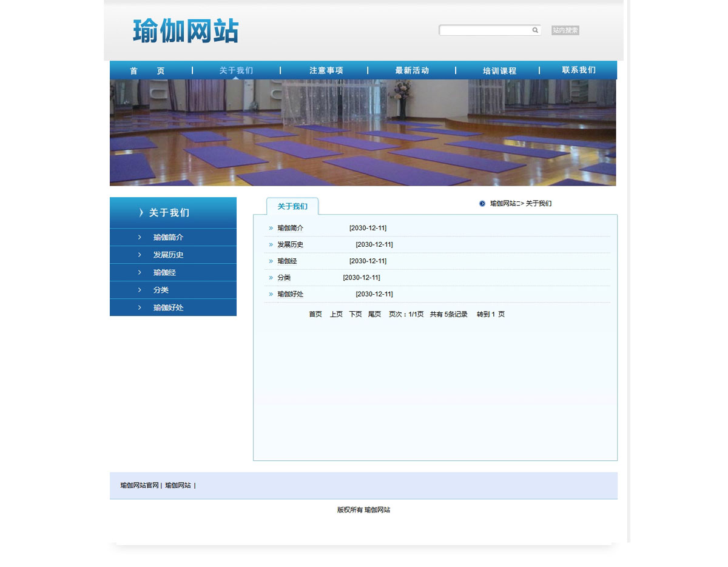Click the 站内搜索 search button
728x567 pixels.
pyautogui.click(x=565, y=30)
